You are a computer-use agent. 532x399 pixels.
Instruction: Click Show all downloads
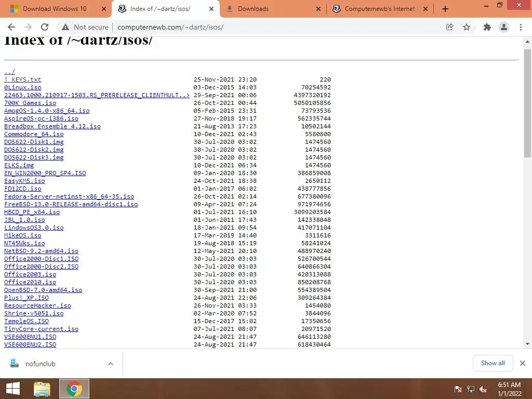493,363
